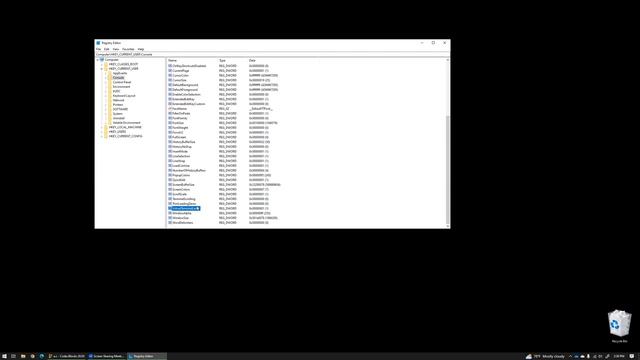This screenshot has height=360, width=640.
Task: Click the QuickEdit value icon
Action: pyautogui.click(x=170, y=180)
